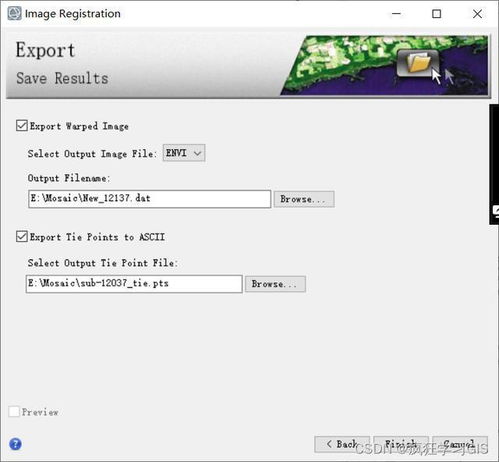Enable the Preview checkbox
The height and width of the screenshot is (462, 499).
[14, 412]
